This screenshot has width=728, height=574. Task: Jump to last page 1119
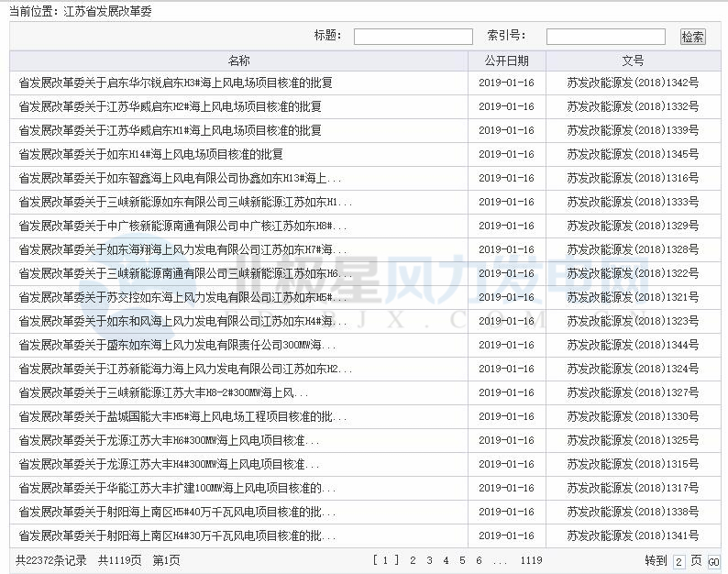(x=531, y=560)
